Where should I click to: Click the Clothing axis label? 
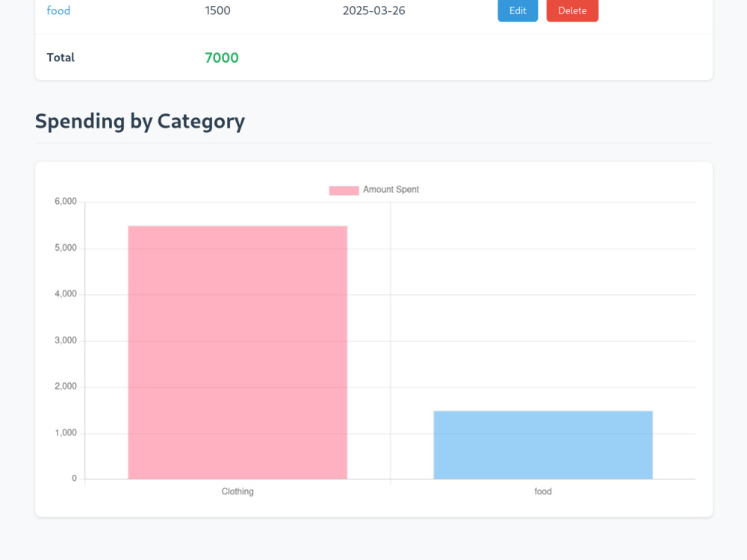238,491
